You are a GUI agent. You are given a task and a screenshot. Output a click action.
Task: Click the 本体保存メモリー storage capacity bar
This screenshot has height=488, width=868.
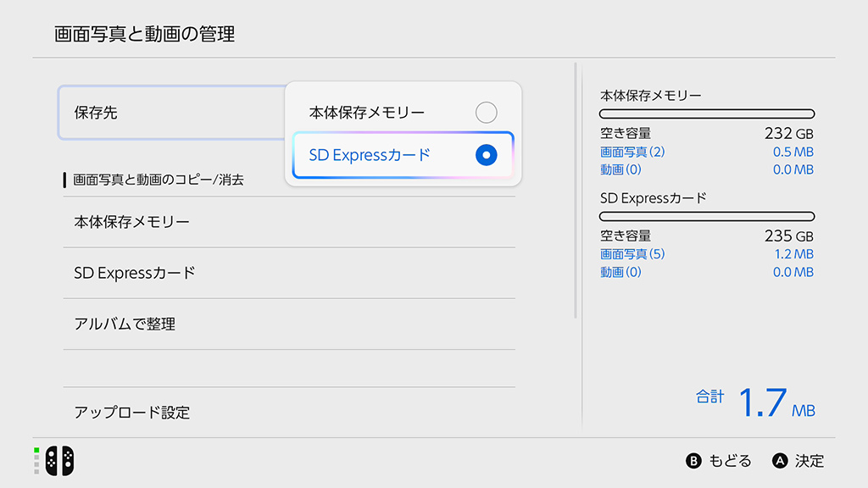coord(707,114)
